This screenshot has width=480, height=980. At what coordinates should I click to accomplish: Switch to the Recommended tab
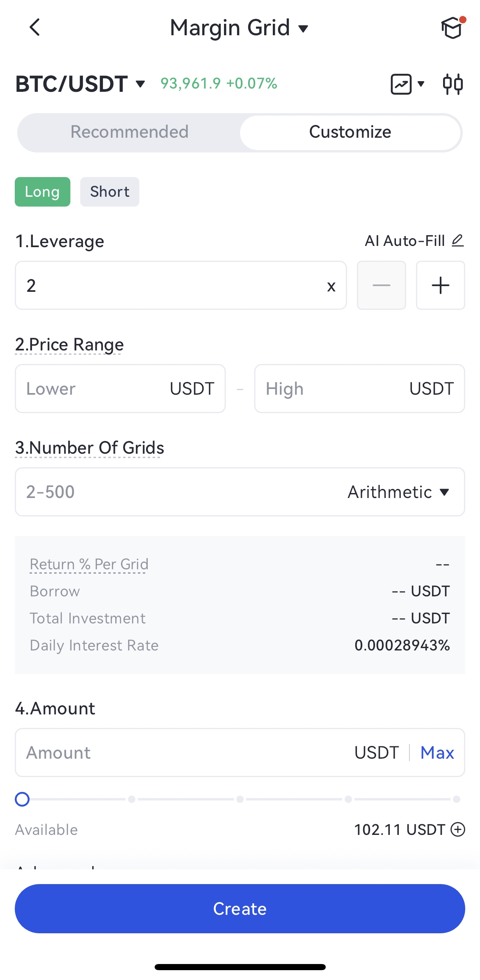[129, 132]
